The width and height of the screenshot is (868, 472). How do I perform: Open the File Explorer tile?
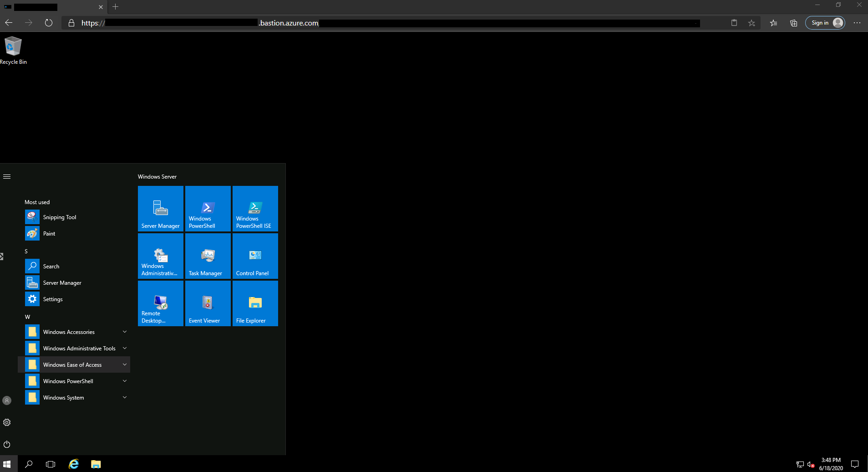click(x=255, y=303)
